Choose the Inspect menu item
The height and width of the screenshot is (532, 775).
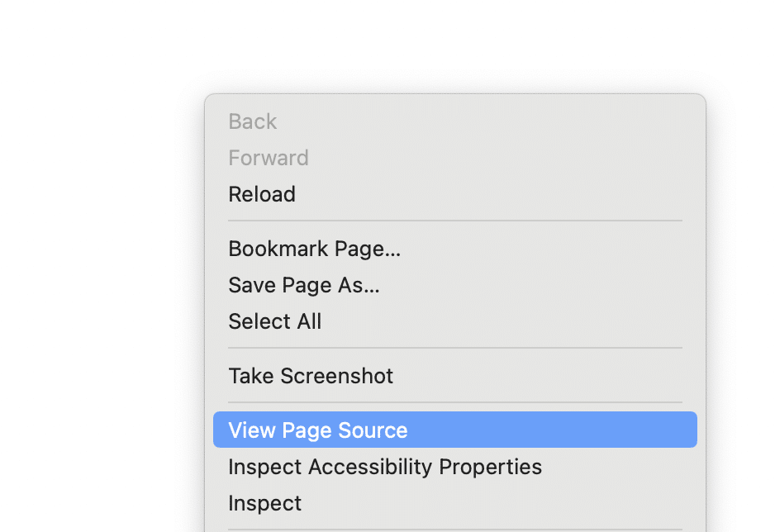(265, 503)
